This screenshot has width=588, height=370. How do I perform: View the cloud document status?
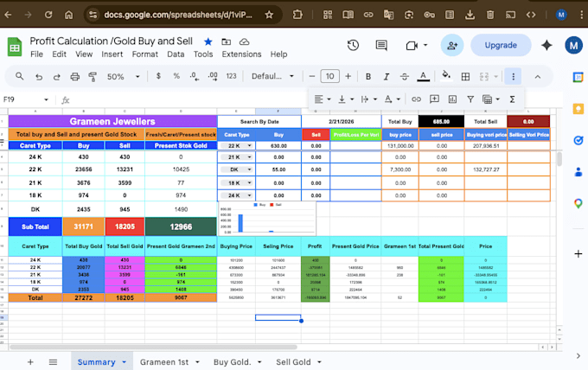point(244,41)
